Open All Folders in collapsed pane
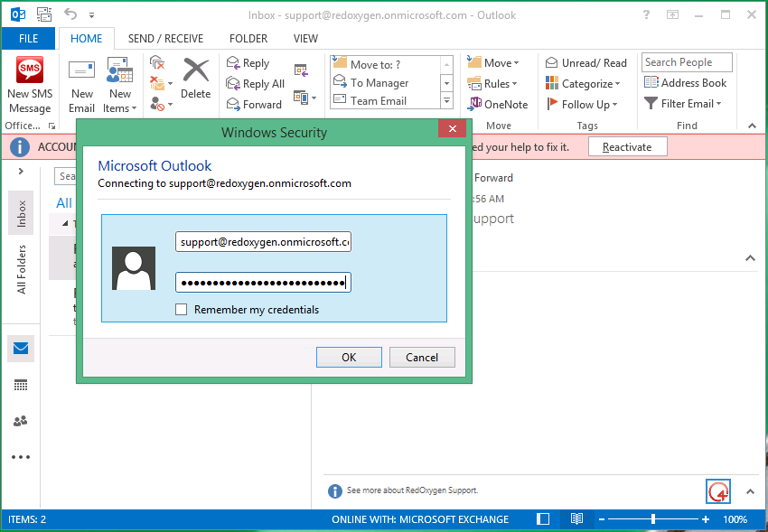The height and width of the screenshot is (532, 768). point(21,270)
